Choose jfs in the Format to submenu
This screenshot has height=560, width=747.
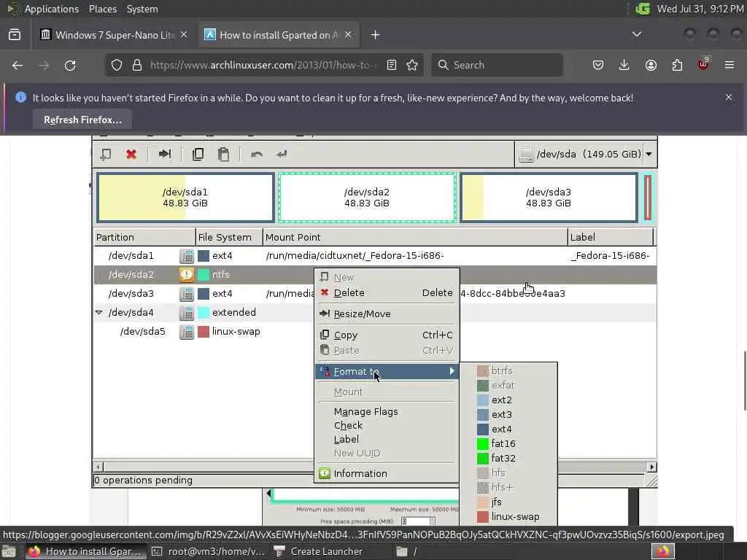click(508, 502)
